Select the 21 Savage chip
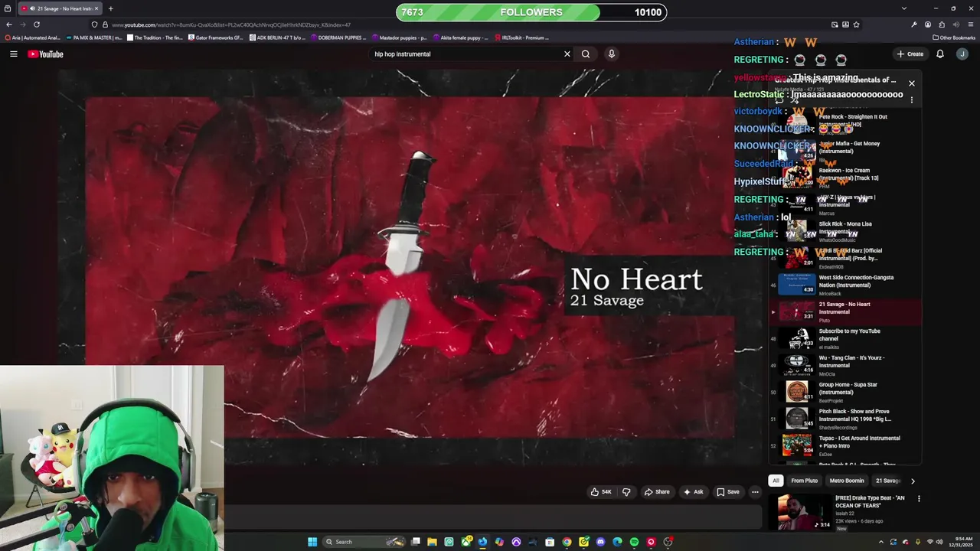 tap(887, 481)
